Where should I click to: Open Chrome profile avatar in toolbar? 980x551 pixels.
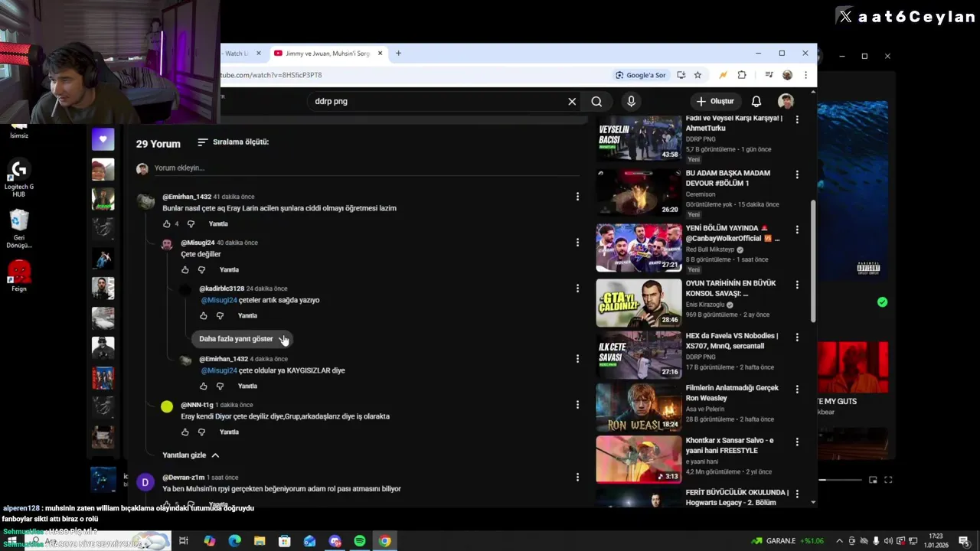coord(787,75)
